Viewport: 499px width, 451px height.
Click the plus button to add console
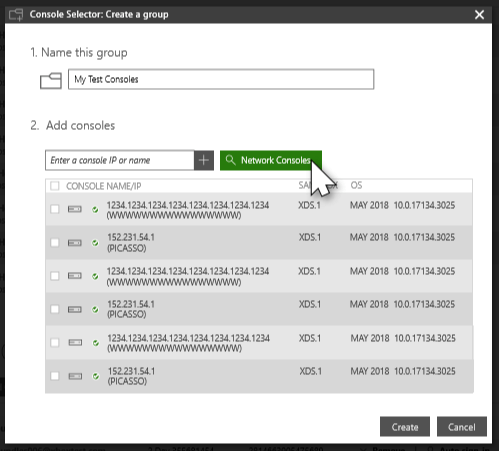click(x=204, y=160)
